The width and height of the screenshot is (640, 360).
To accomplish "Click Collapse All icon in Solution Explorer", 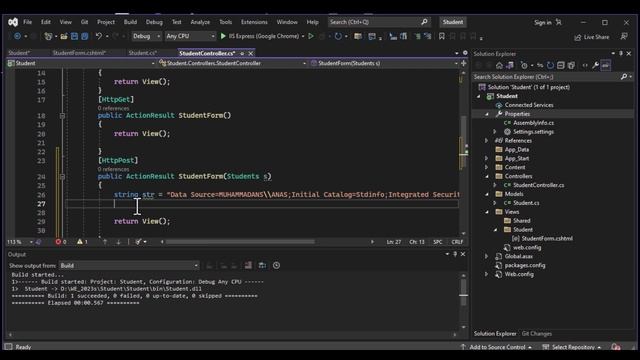I will [561, 65].
